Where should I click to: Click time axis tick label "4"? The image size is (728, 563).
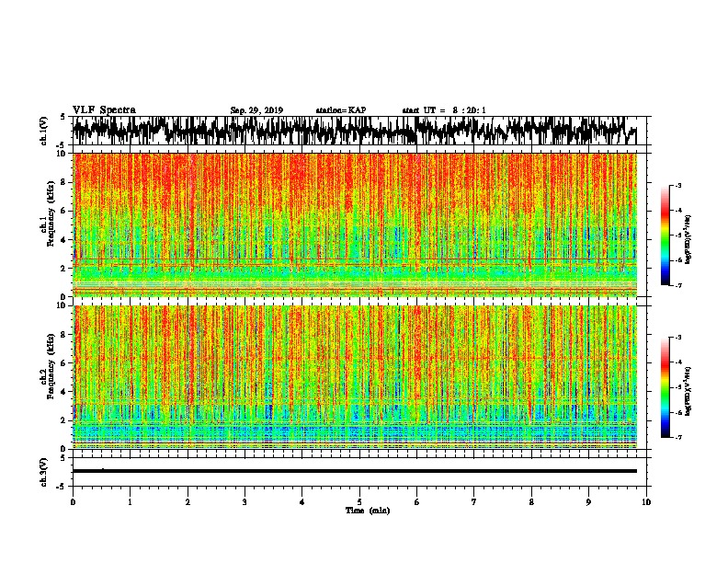(302, 502)
